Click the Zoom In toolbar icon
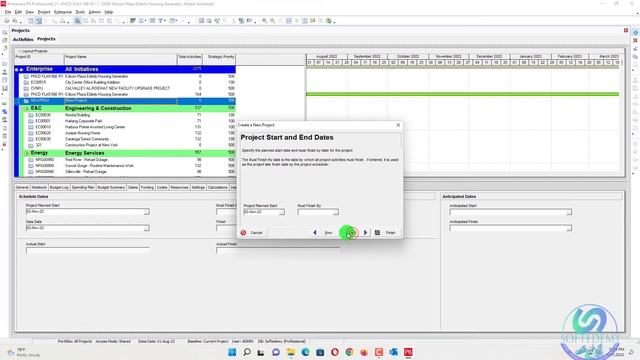The image size is (640, 360). pos(264,21)
